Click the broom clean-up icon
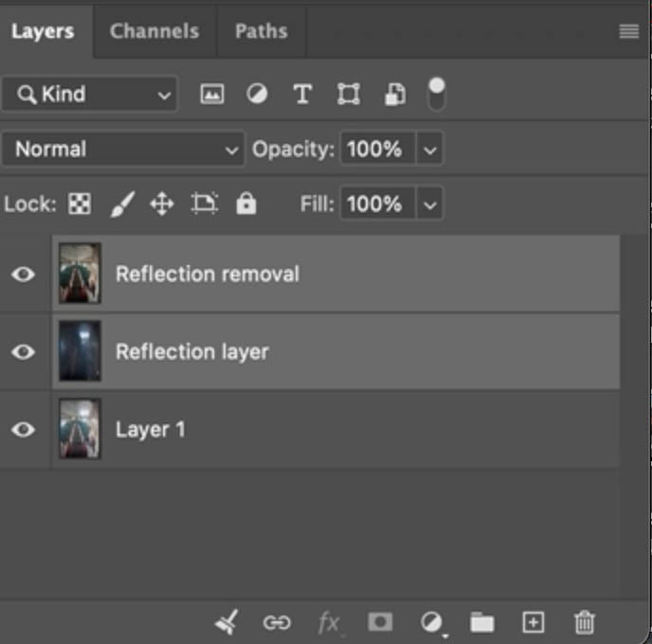This screenshot has height=644, width=652. 226,622
